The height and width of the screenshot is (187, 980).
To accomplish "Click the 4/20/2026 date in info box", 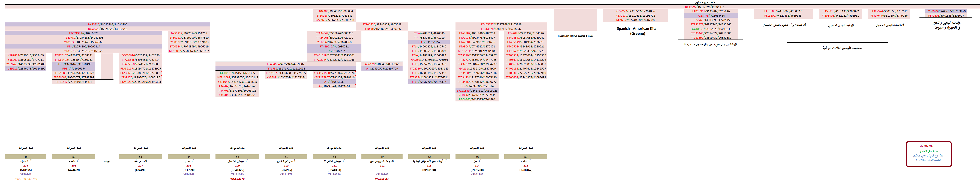I will 928,146.
